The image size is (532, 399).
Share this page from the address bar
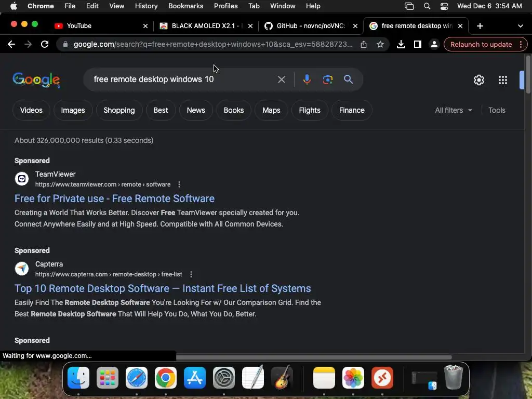363,44
